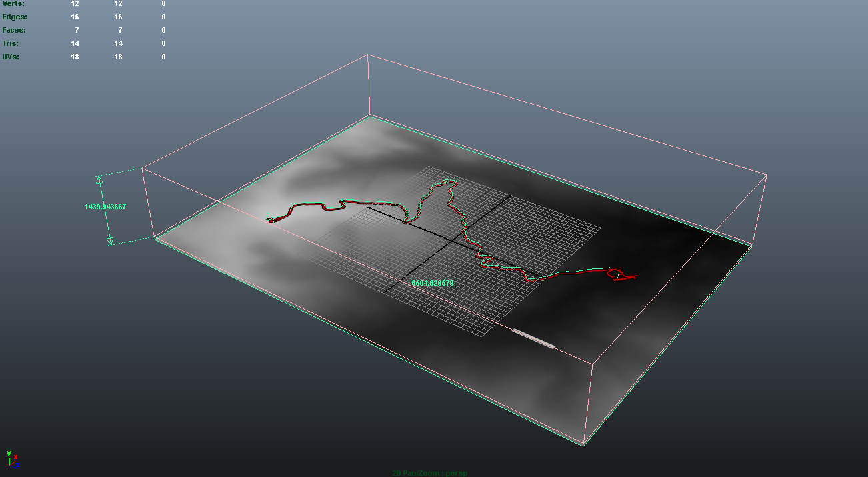This screenshot has width=868, height=477.
Task: Select the red looped curve end at right
Action: pyautogui.click(x=621, y=274)
